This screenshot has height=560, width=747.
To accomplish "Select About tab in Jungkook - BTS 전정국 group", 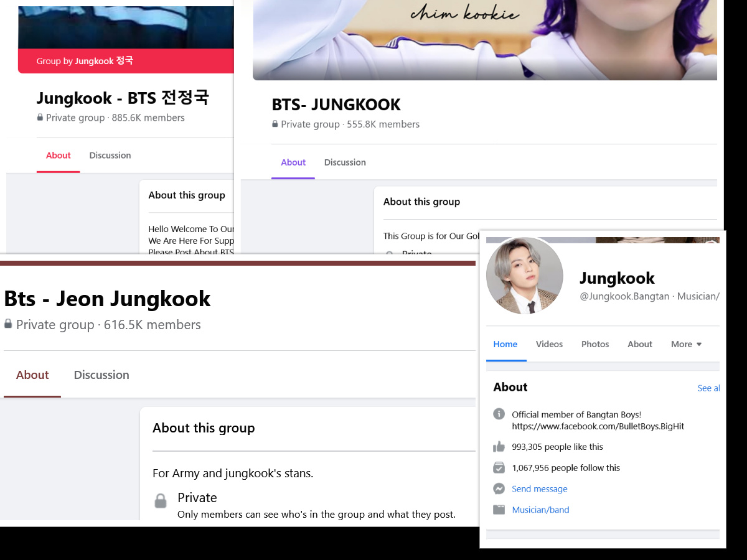I will click(59, 156).
